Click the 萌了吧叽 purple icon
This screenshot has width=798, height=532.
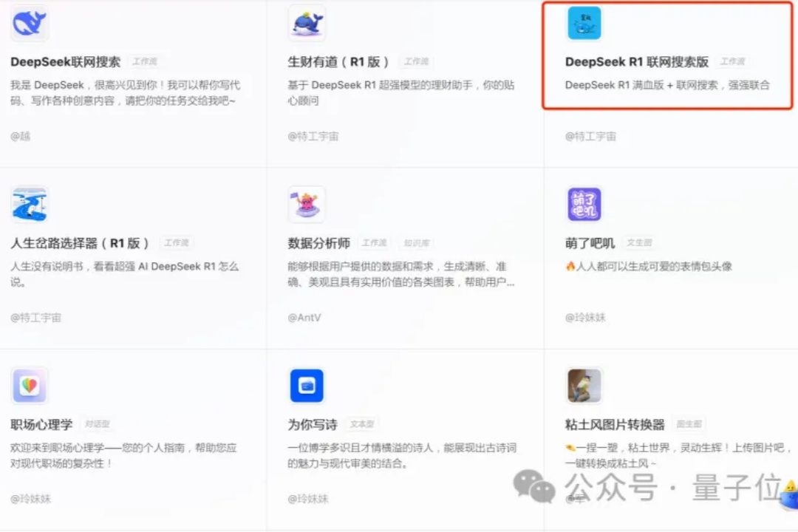(584, 204)
